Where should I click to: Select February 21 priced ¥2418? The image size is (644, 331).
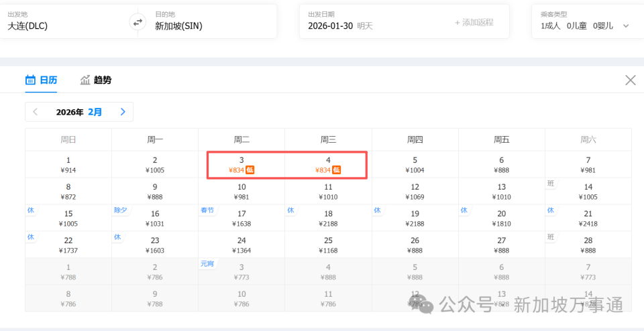tap(588, 218)
